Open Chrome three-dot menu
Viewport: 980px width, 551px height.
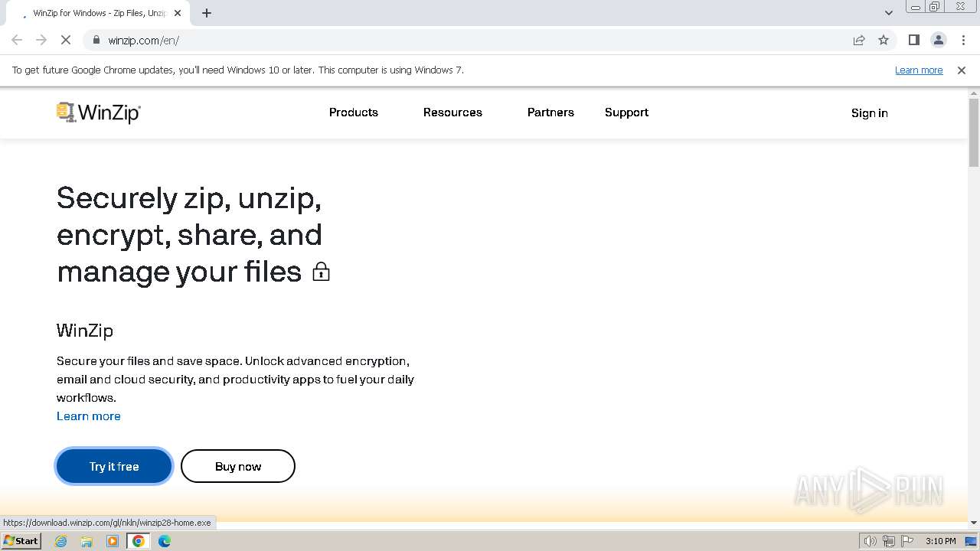pyautogui.click(x=963, y=40)
